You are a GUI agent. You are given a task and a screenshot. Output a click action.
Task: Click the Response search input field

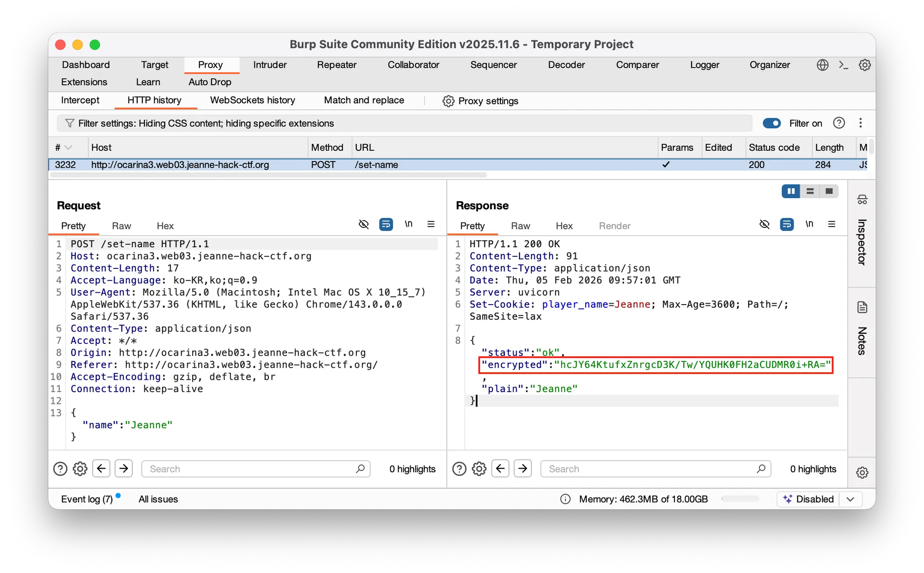click(650, 469)
